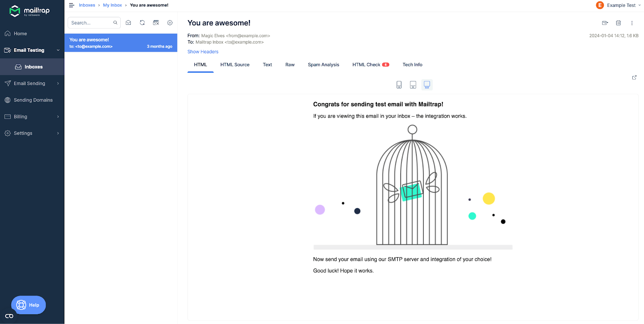
Task: Click the Show Headers link
Action: coord(203,51)
